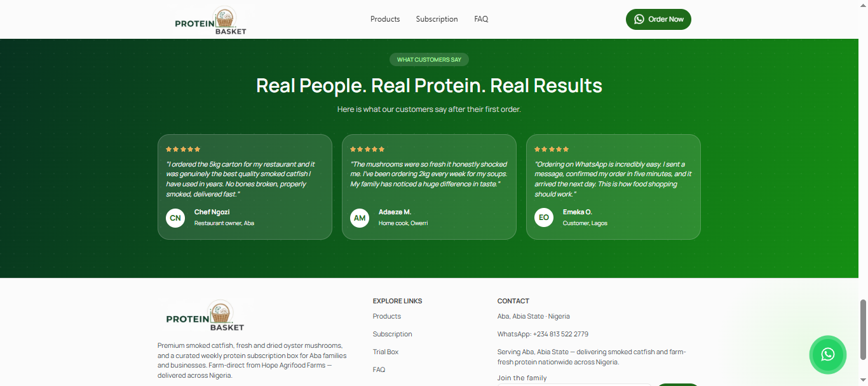Open FAQ in the top navigation
The height and width of the screenshot is (386, 868).
481,19
